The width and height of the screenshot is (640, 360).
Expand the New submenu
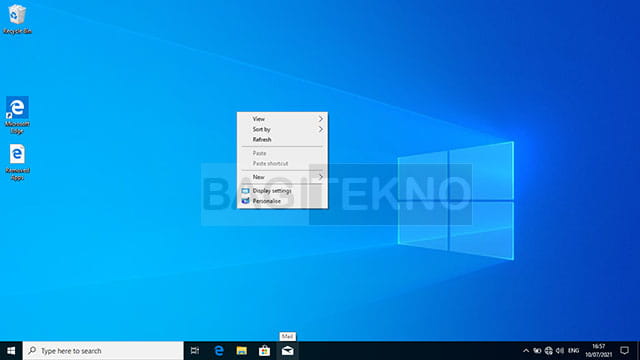282,177
